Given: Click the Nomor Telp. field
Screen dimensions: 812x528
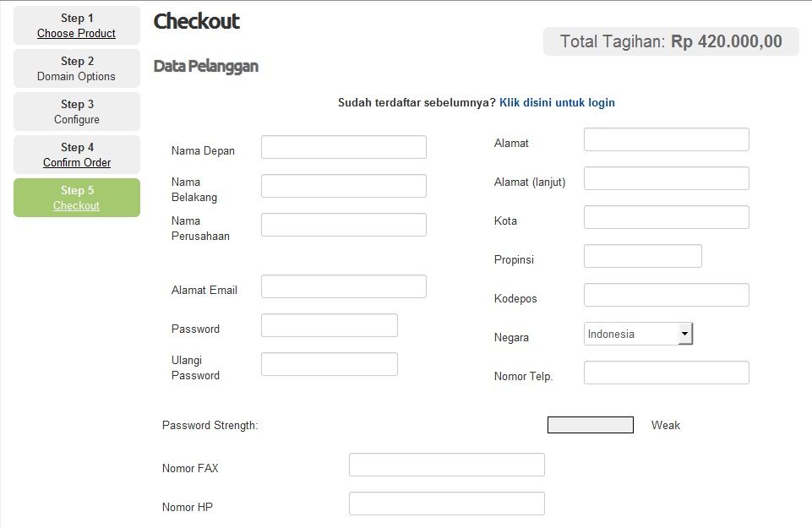Looking at the screenshot, I should (x=667, y=373).
